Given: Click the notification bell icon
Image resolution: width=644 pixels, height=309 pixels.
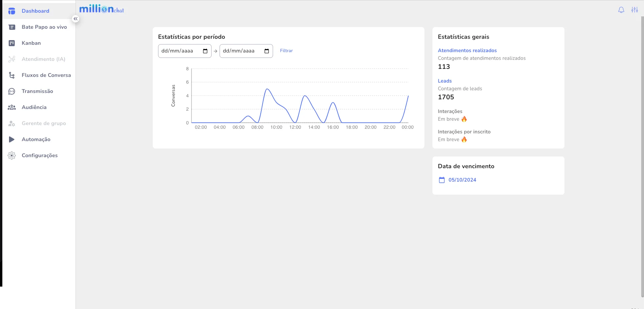Looking at the screenshot, I should (621, 10).
